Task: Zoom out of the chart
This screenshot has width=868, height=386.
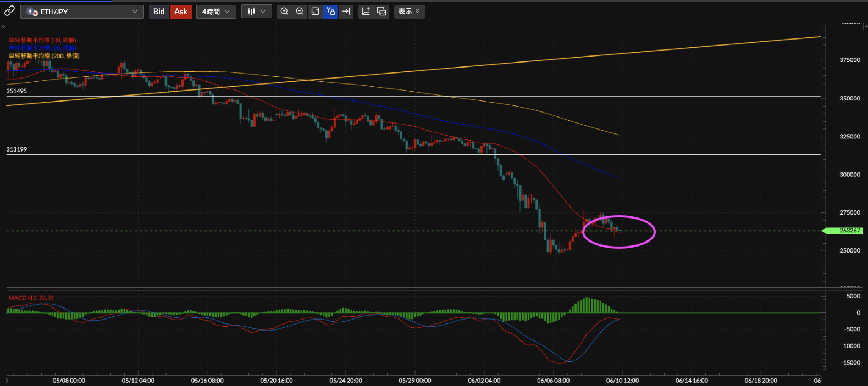Action: pos(300,12)
